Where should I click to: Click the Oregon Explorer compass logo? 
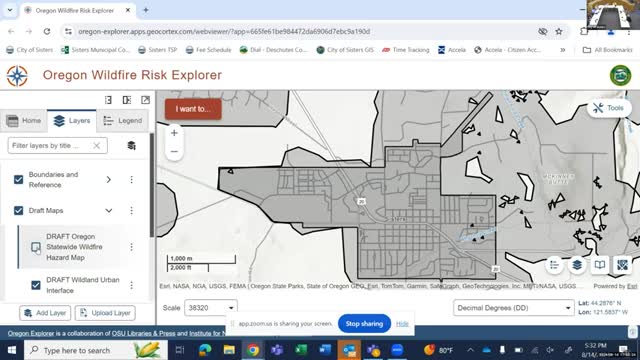(x=17, y=76)
